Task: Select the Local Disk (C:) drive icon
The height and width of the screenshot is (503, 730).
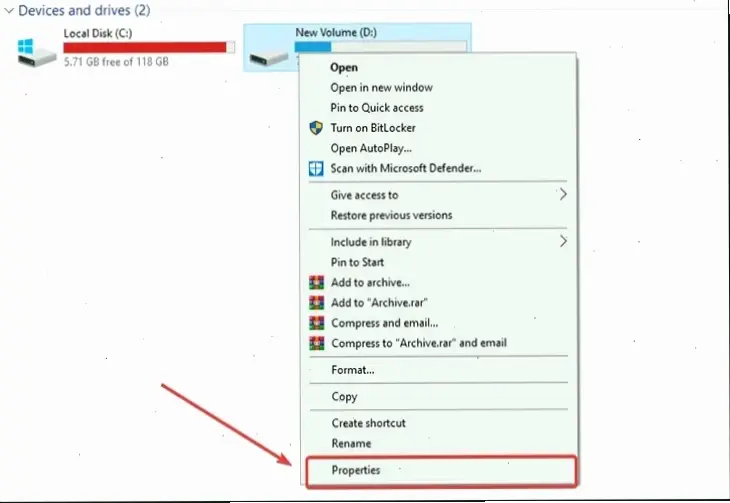Action: point(37,53)
